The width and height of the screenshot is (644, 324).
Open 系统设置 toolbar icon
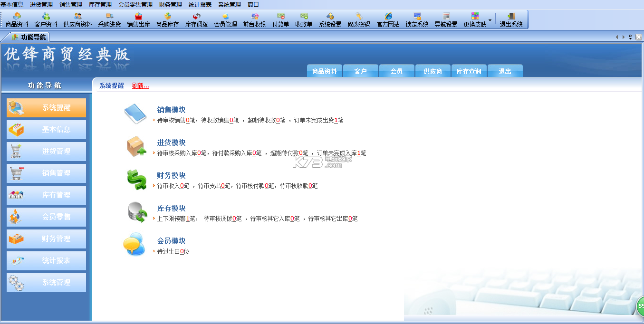[x=330, y=19]
